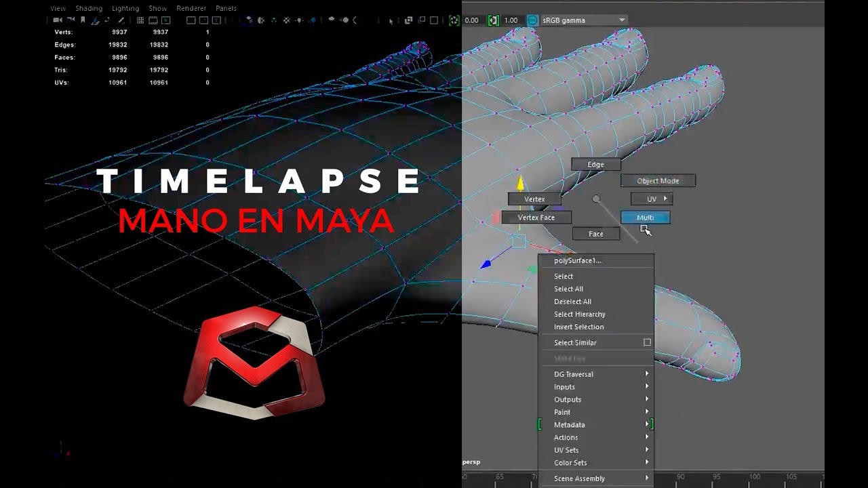Toggle the viewport Grid icon
Screen dimensions: 868x488
pos(140,20)
